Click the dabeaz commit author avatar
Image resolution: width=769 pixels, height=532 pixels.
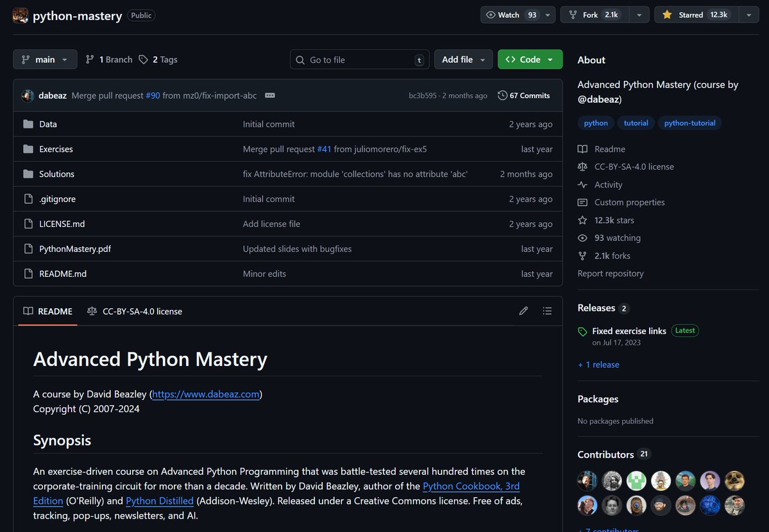click(x=28, y=96)
